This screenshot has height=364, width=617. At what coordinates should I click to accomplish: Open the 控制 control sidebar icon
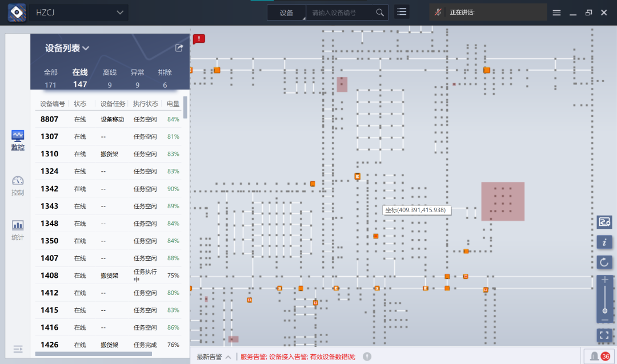(18, 185)
